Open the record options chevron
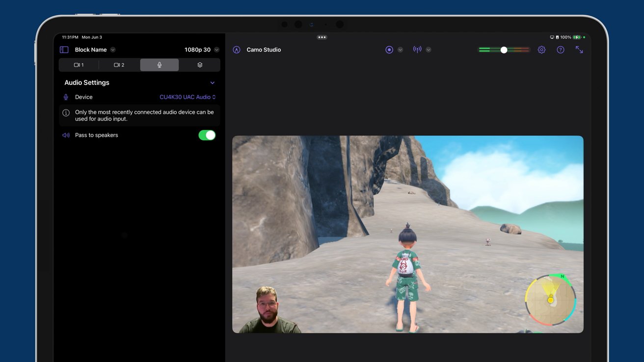The image size is (644, 362). click(x=401, y=50)
